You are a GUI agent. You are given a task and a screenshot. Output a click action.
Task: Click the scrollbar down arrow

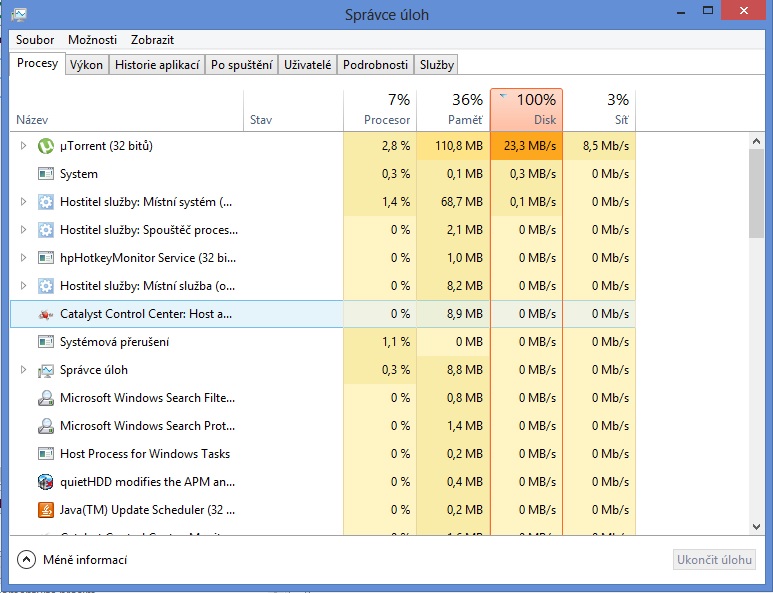pos(756,527)
